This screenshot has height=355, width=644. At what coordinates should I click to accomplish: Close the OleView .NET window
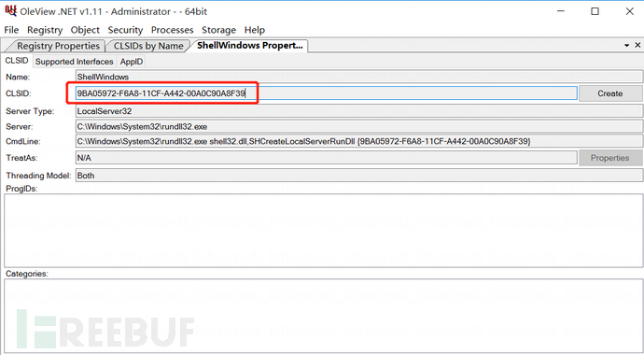[x=630, y=11]
